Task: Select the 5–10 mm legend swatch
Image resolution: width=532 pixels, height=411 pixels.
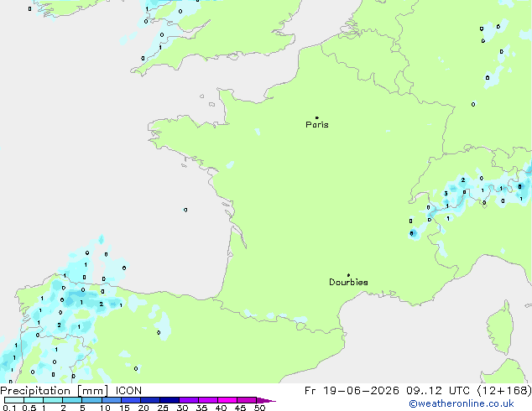Action: click(x=91, y=400)
